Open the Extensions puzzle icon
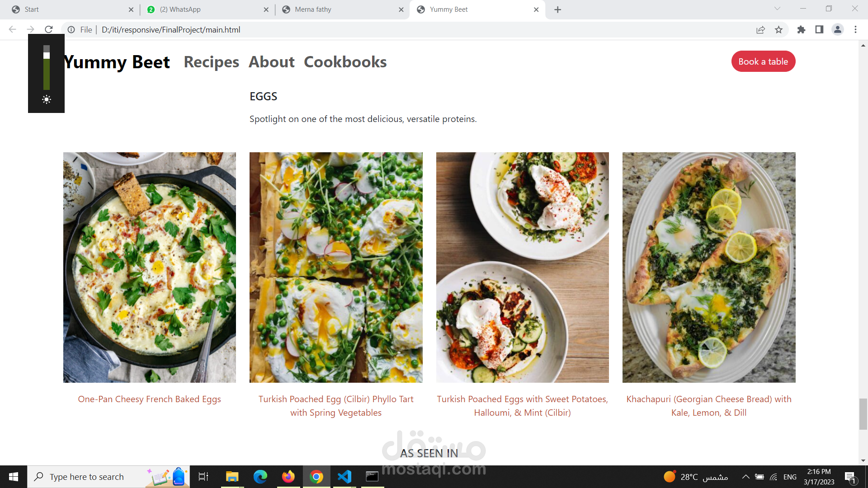This screenshot has width=868, height=488. coord(801,30)
